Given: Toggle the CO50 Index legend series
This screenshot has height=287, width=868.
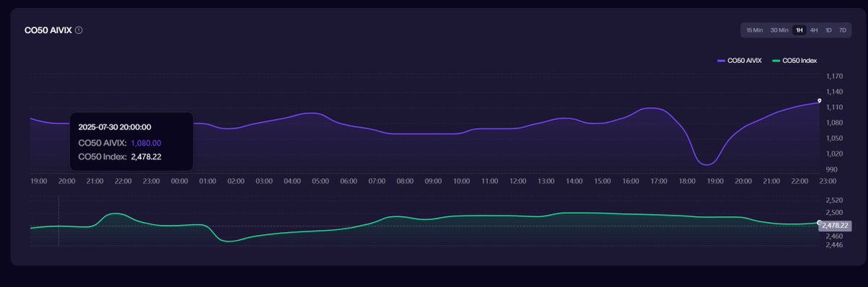Looking at the screenshot, I should click(794, 61).
